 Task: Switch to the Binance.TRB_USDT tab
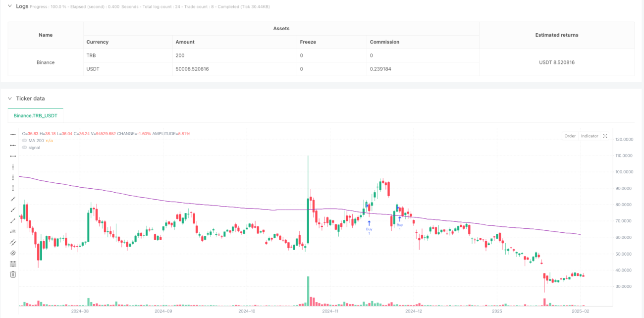point(36,115)
